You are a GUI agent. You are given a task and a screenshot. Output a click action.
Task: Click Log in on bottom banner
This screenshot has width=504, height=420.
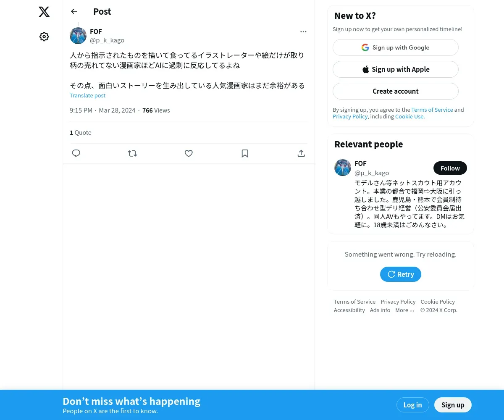(x=412, y=405)
